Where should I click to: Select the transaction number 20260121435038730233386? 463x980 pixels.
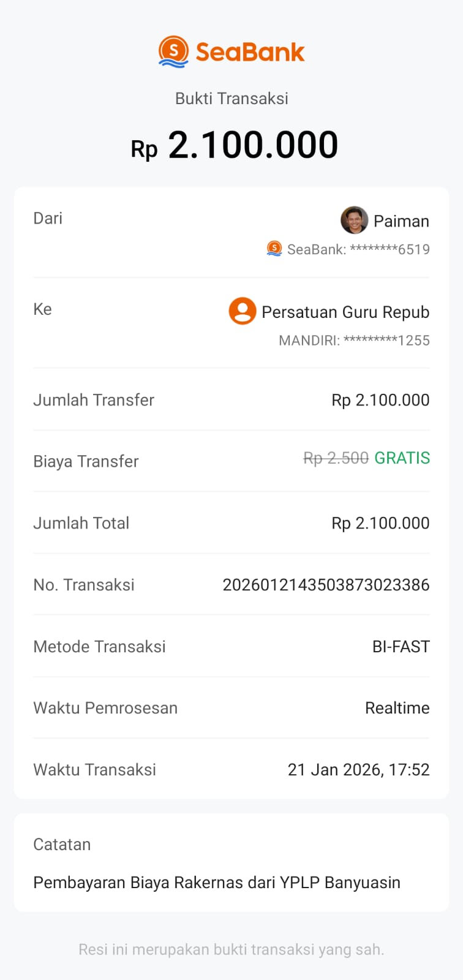point(326,585)
